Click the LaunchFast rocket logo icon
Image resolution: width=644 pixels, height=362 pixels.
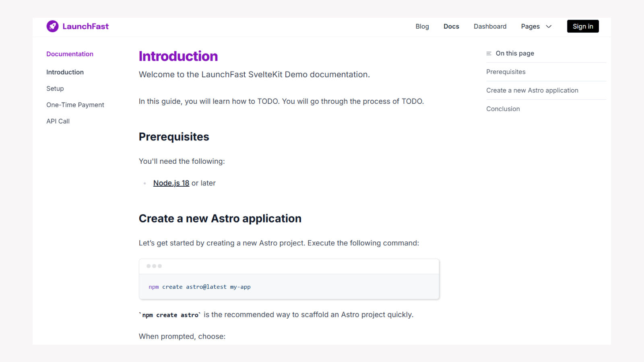[x=52, y=26]
